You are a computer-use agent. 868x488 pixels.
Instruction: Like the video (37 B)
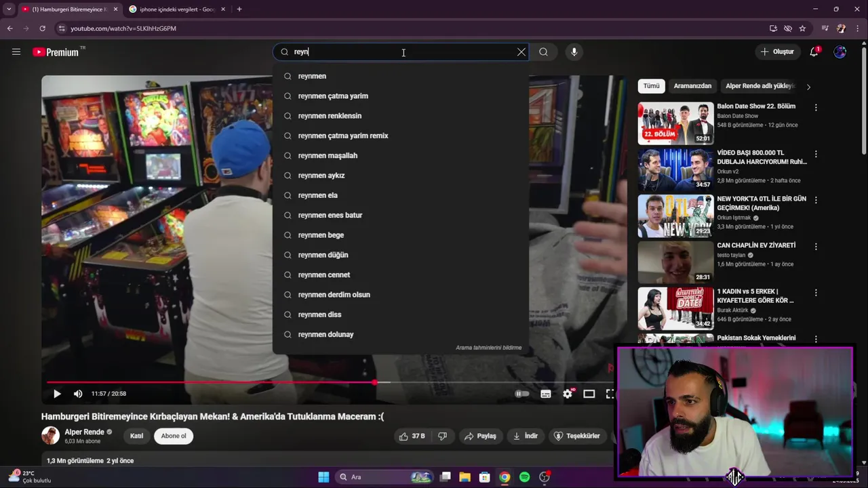click(412, 436)
